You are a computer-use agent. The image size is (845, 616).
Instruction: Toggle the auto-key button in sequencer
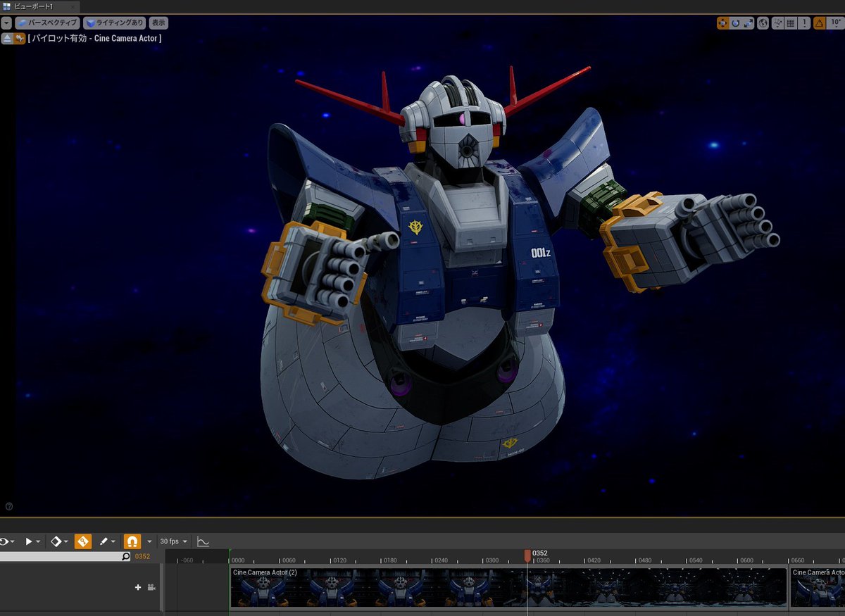pos(83,541)
